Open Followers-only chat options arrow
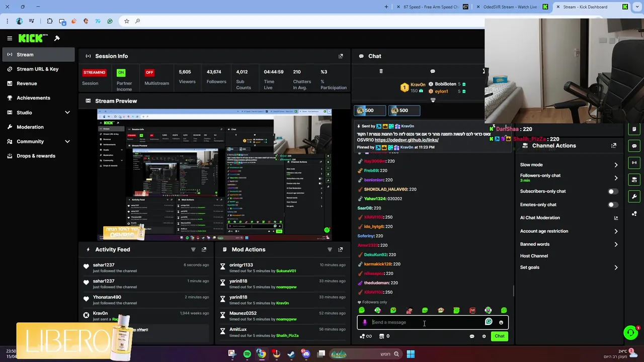The image size is (644, 362). pyautogui.click(x=616, y=178)
